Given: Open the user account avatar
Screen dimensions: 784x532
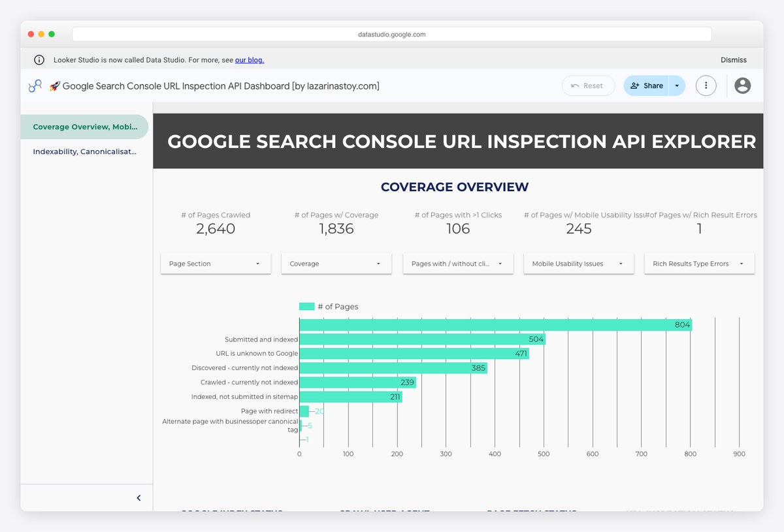Looking at the screenshot, I should click(x=742, y=86).
